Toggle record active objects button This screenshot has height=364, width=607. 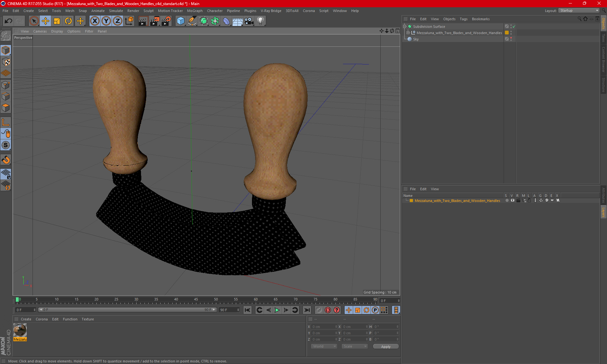[319, 310]
